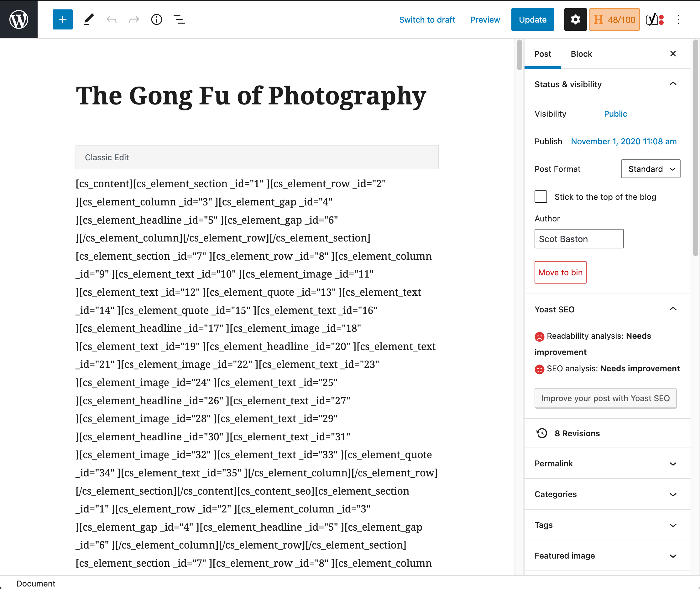
Task: Click the Switch to draft link
Action: (427, 20)
